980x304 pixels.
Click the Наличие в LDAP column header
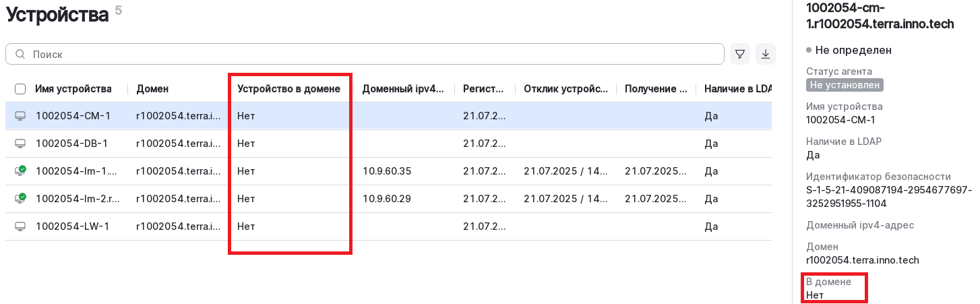737,89
